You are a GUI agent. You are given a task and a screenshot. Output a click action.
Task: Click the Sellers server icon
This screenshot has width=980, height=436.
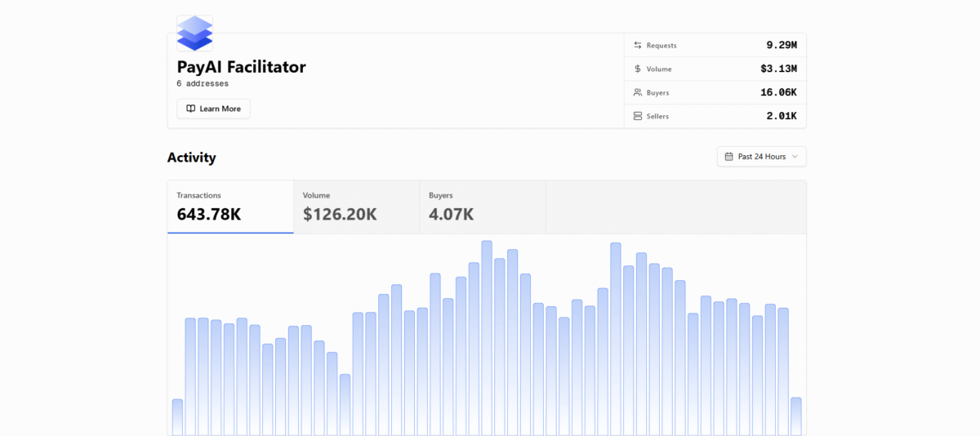[638, 116]
